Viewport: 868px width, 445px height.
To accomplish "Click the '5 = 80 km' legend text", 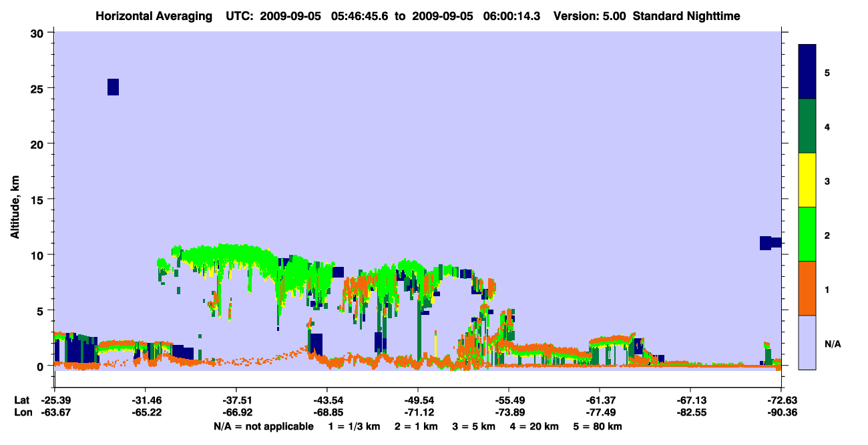I will click(x=598, y=426).
